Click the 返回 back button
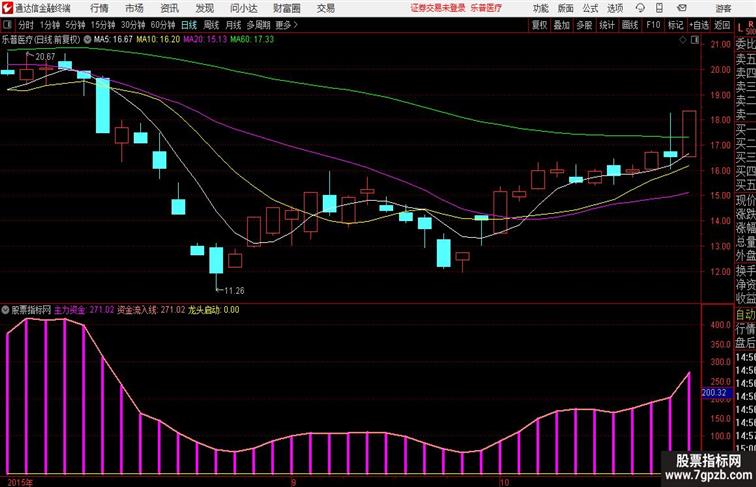The height and width of the screenshot is (487, 756). click(722, 25)
